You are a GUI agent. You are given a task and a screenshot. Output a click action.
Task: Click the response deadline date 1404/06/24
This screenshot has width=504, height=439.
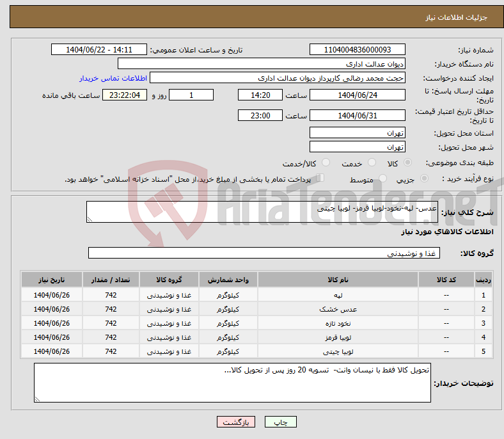[357, 95]
